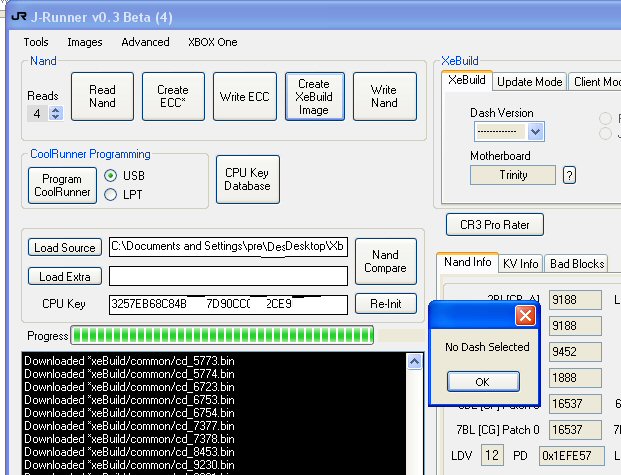
Task: Open the Bad Blocks tab
Action: tap(578, 263)
